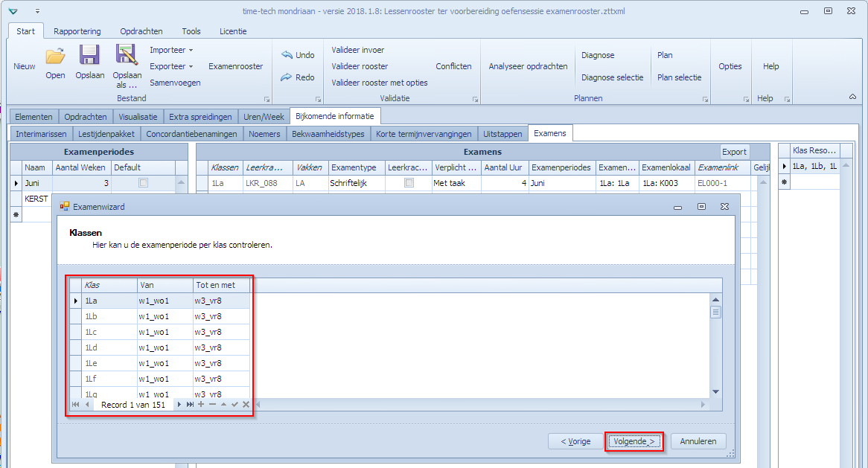Click Volgende button in Examenwizard
Screen dimensions: 868x468
pyautogui.click(x=634, y=441)
